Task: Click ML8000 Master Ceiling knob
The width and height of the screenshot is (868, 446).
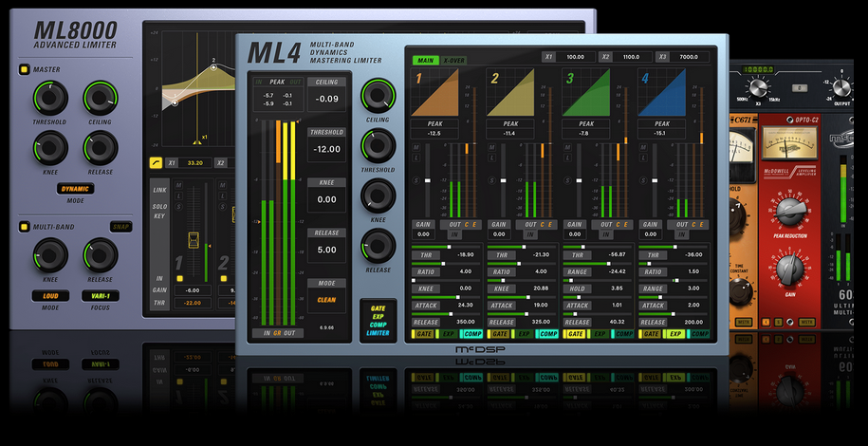Action: 101,98
